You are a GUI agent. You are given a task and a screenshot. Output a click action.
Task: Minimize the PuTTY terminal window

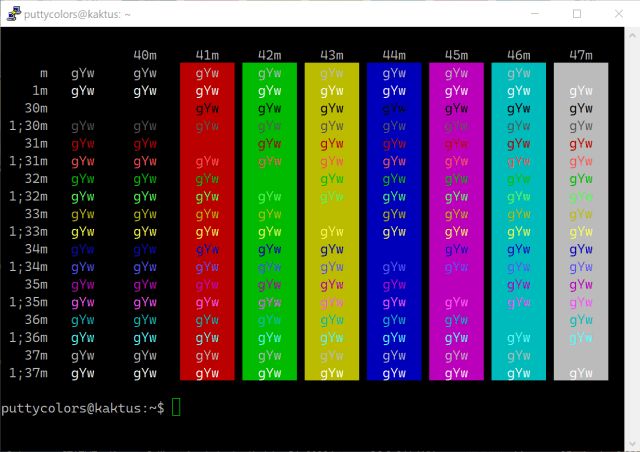point(529,14)
